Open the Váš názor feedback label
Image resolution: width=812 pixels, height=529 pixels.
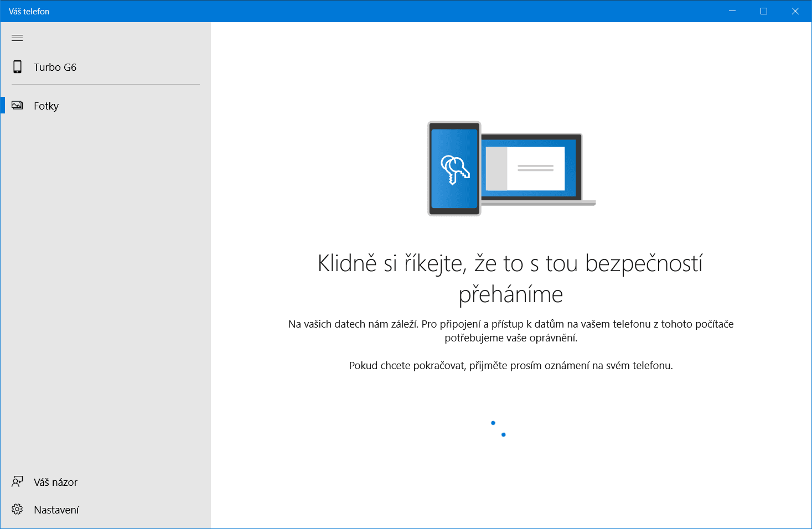click(55, 483)
